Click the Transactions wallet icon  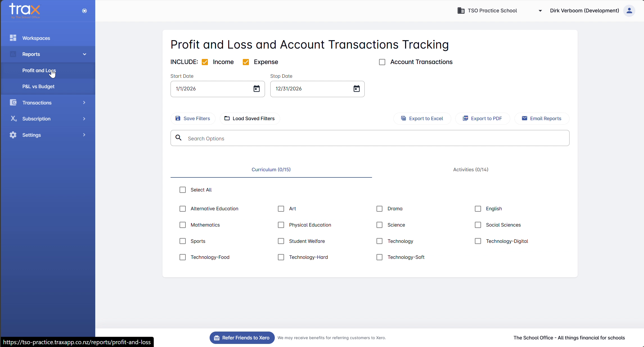13,102
